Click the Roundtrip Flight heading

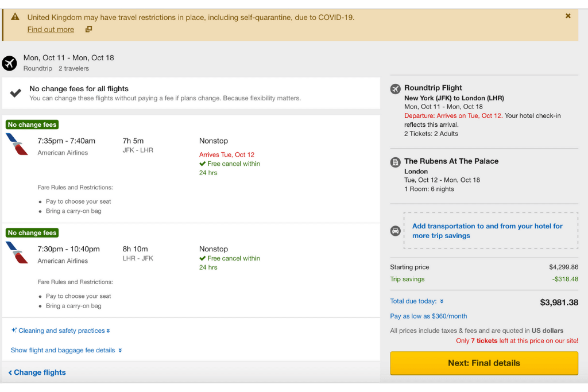click(x=433, y=88)
